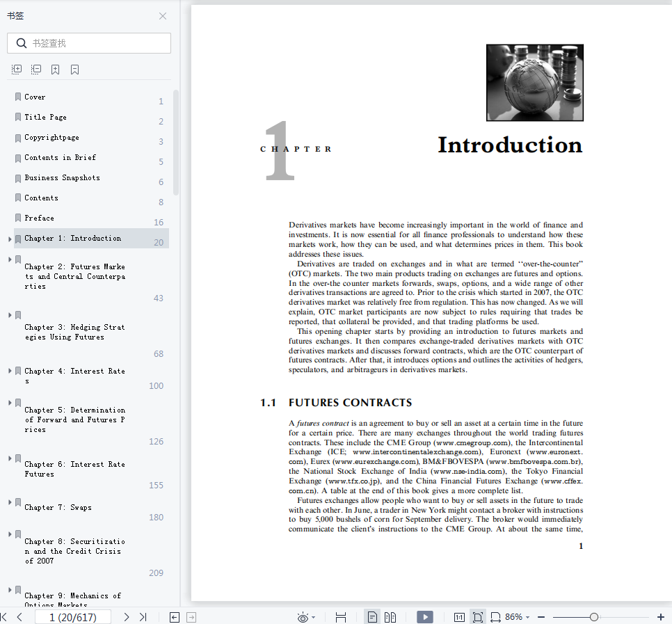Screen dimensions: 672x624
Task: Click the bookmark search field
Action: [89, 43]
